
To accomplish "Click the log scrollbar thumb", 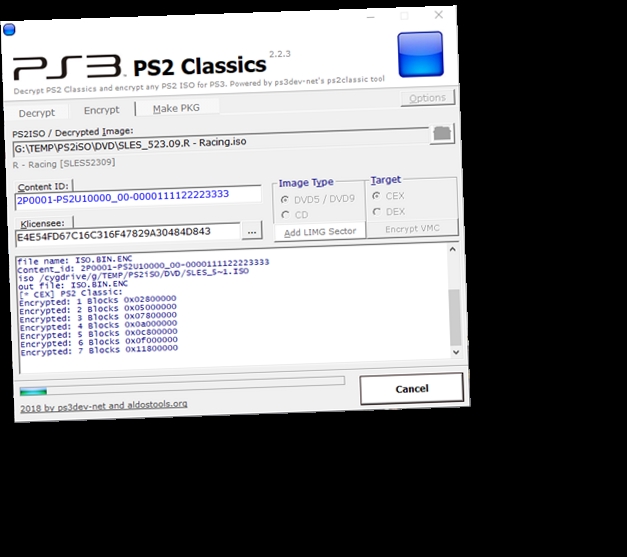I will coord(455,317).
